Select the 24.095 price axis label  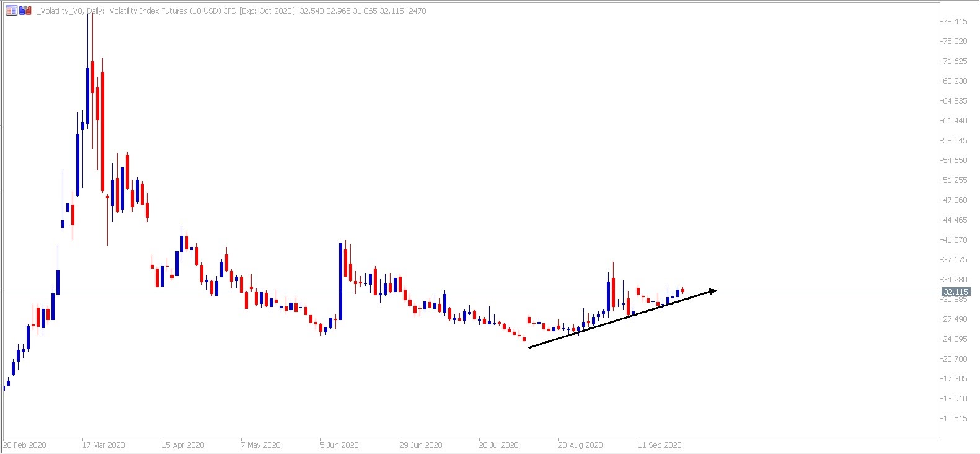[x=955, y=339]
